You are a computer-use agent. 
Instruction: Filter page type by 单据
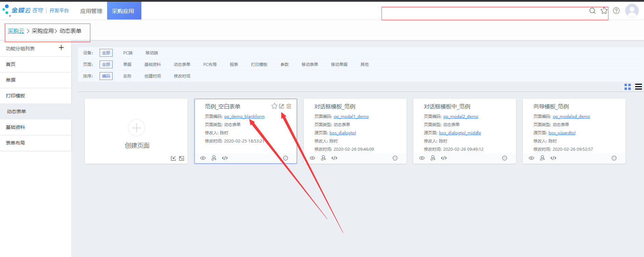click(127, 65)
